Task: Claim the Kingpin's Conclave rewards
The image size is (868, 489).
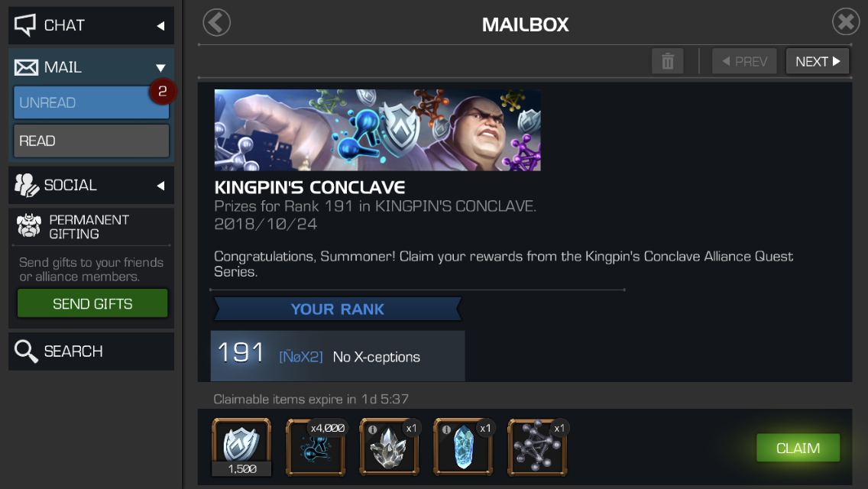Action: pos(798,448)
